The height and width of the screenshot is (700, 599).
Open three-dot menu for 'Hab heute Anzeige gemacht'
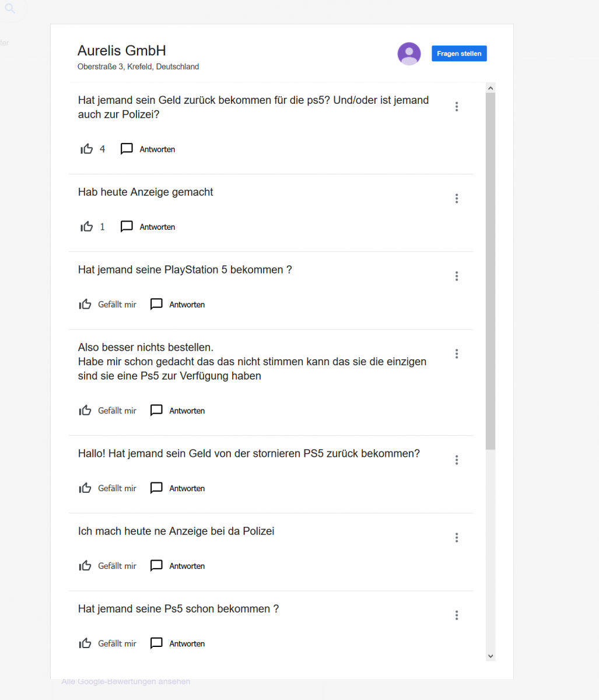(x=457, y=198)
